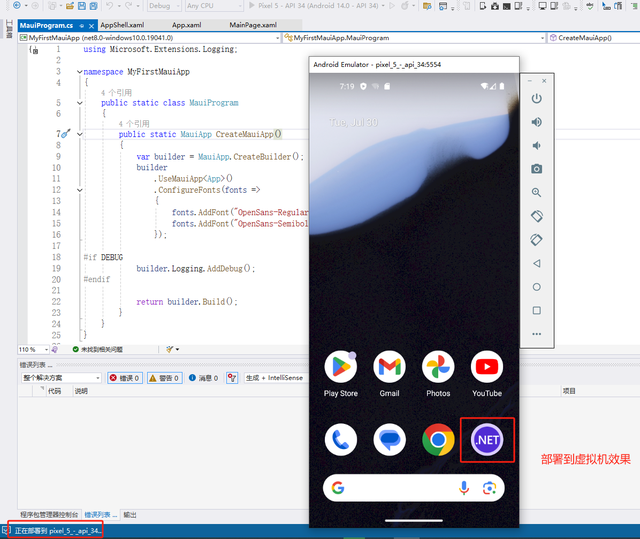This screenshot has height=539, width=640.
Task: Rotate the emulator left
Action: [536, 216]
